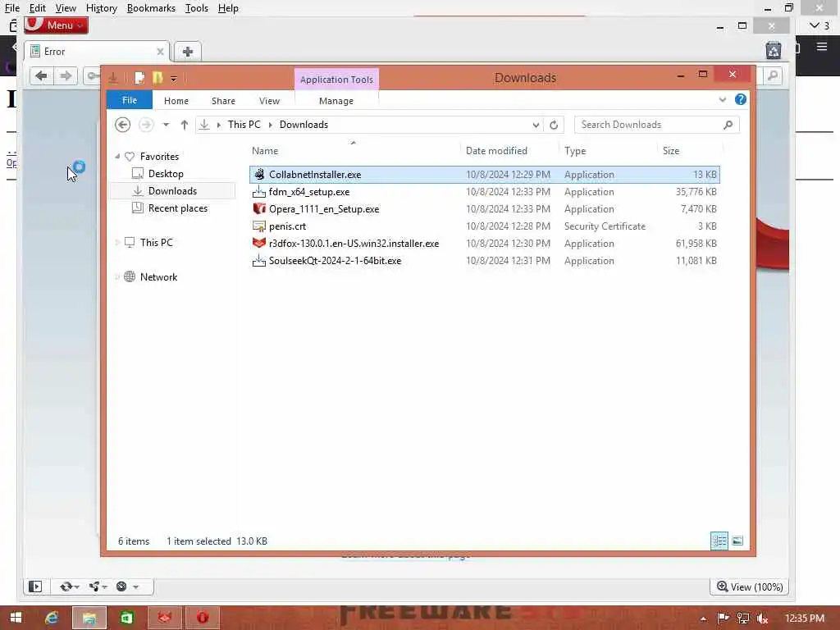The height and width of the screenshot is (630, 840).
Task: Select SoulseekQt-2024-2-1-64bit.exe file
Action: click(484, 260)
